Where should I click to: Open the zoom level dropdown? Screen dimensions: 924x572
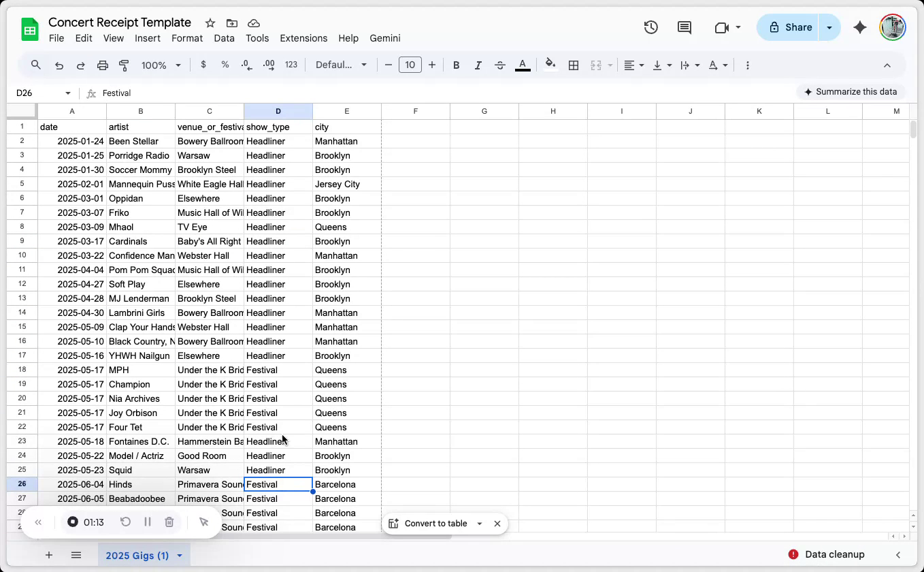[x=161, y=65]
